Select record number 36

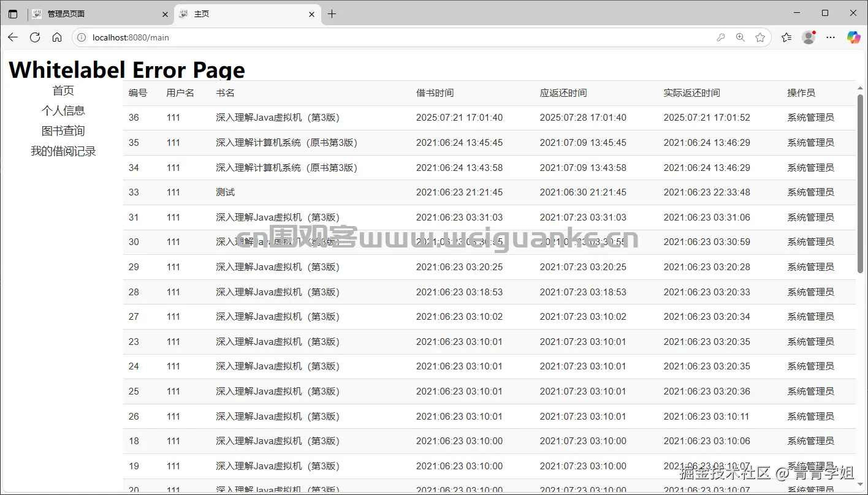(134, 118)
